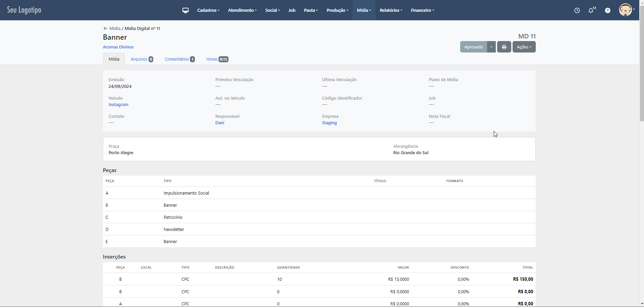The width and height of the screenshot is (644, 307).
Task: Open the Ações dropdown
Action: (x=524, y=47)
